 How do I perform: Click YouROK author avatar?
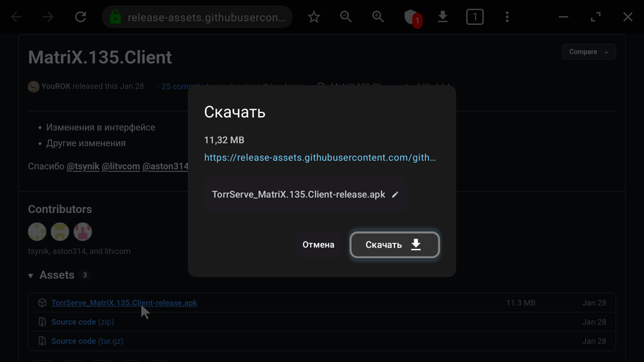tap(34, 87)
